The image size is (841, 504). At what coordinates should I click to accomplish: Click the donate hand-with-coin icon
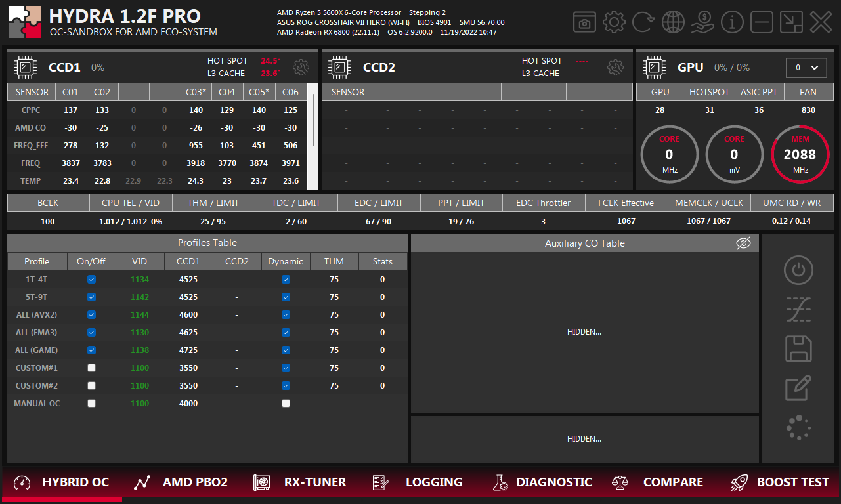pyautogui.click(x=702, y=22)
